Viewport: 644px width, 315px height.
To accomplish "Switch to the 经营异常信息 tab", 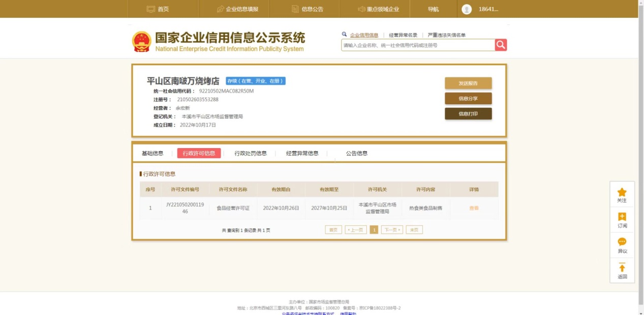I will coord(302,153).
